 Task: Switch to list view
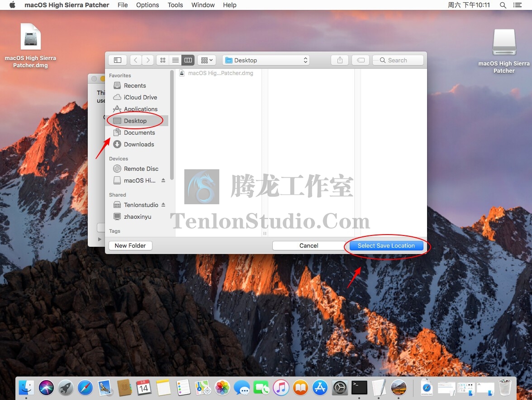[176, 60]
